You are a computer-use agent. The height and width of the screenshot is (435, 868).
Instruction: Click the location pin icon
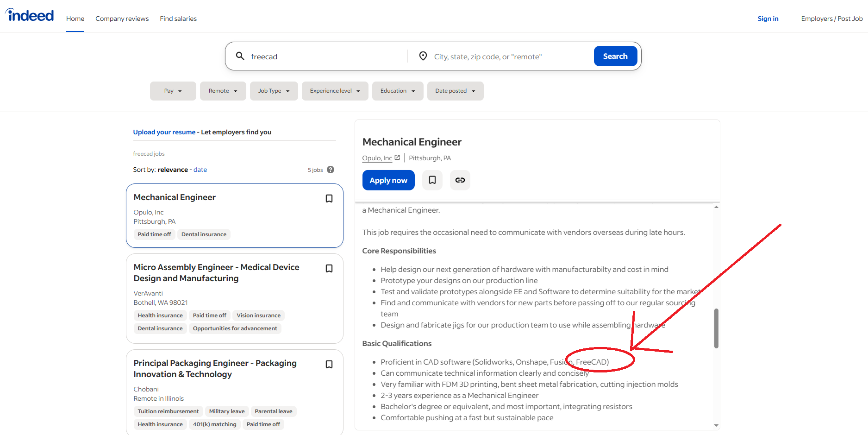(x=423, y=56)
